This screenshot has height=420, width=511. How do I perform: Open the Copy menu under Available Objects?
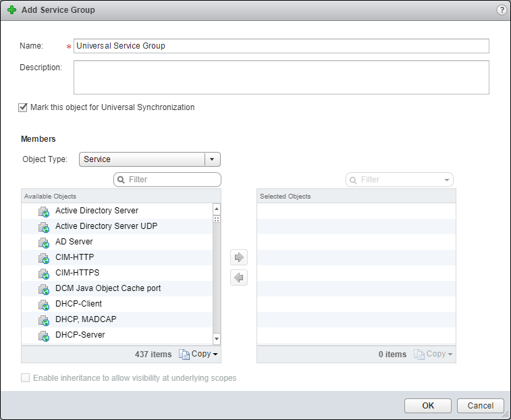pos(198,355)
